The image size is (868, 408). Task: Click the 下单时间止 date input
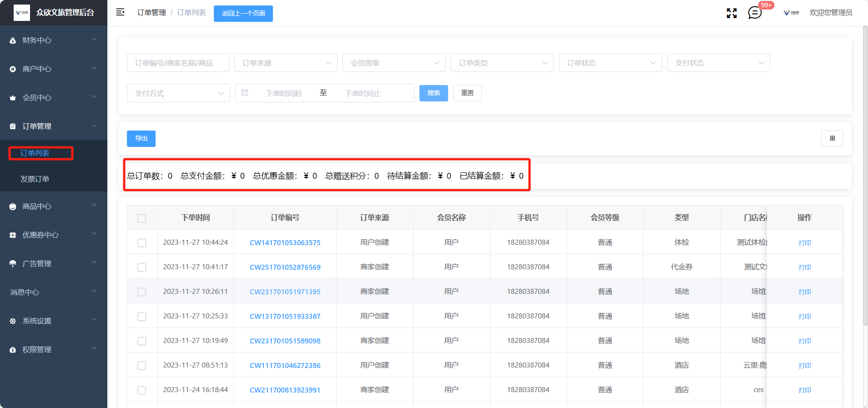click(x=363, y=93)
